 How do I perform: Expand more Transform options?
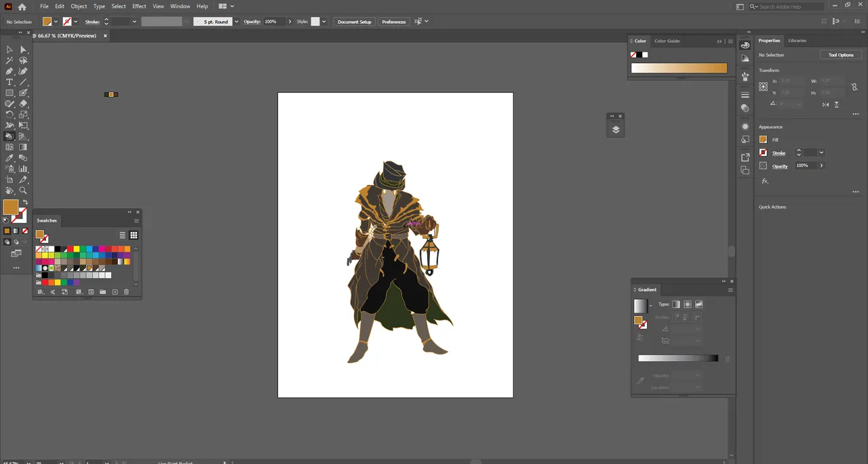(856, 114)
